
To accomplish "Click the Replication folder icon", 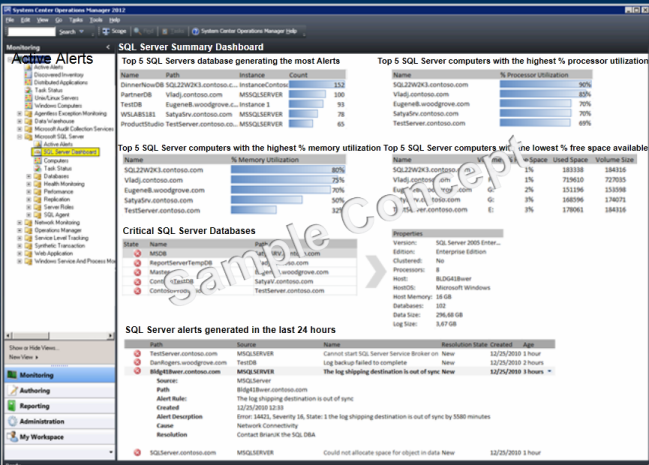I will click(38, 199).
